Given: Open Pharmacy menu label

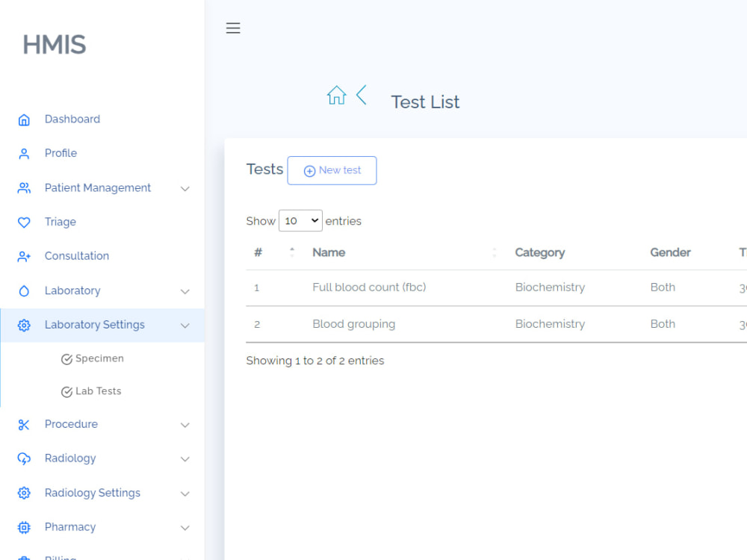Looking at the screenshot, I should 70,526.
